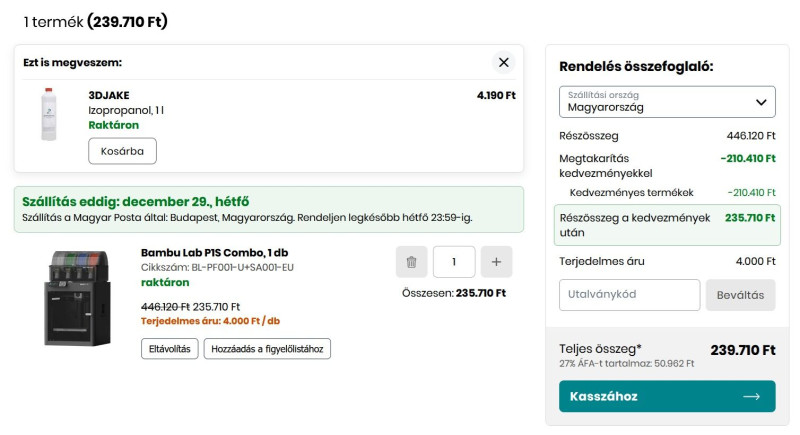Click the Kedvezményes termékek discount row

tap(667, 192)
